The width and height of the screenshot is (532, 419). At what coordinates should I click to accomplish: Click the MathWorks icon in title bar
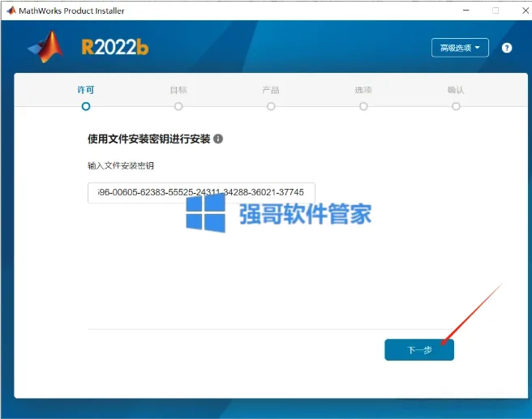coord(11,11)
